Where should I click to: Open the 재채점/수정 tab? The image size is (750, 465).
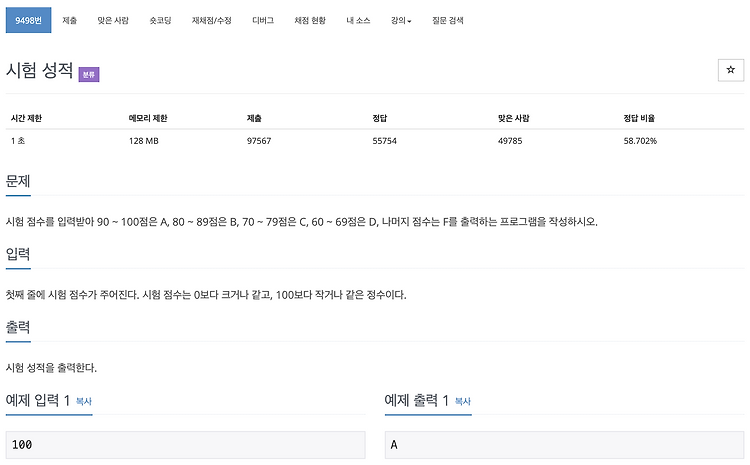tap(211, 20)
